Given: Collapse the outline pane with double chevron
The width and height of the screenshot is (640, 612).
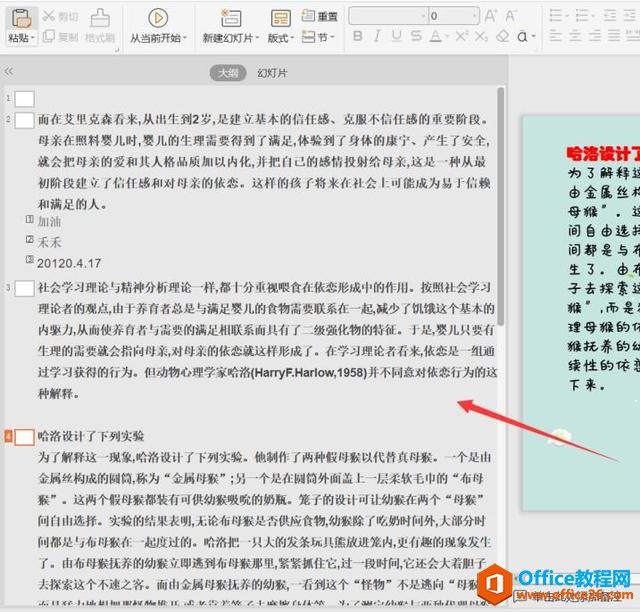Looking at the screenshot, I should coord(9,72).
